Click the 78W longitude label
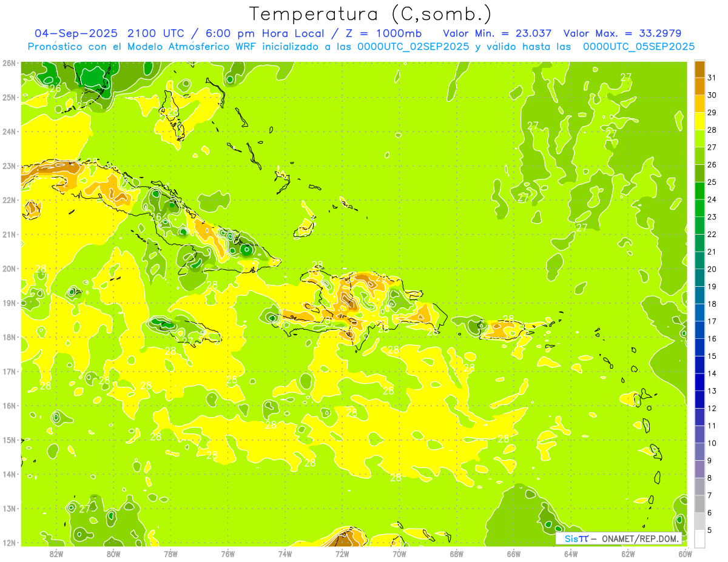The image size is (728, 562). coord(170,553)
